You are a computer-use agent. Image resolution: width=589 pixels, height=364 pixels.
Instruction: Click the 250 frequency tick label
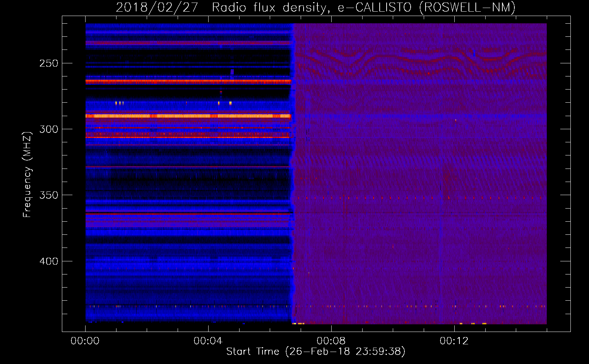click(x=49, y=63)
